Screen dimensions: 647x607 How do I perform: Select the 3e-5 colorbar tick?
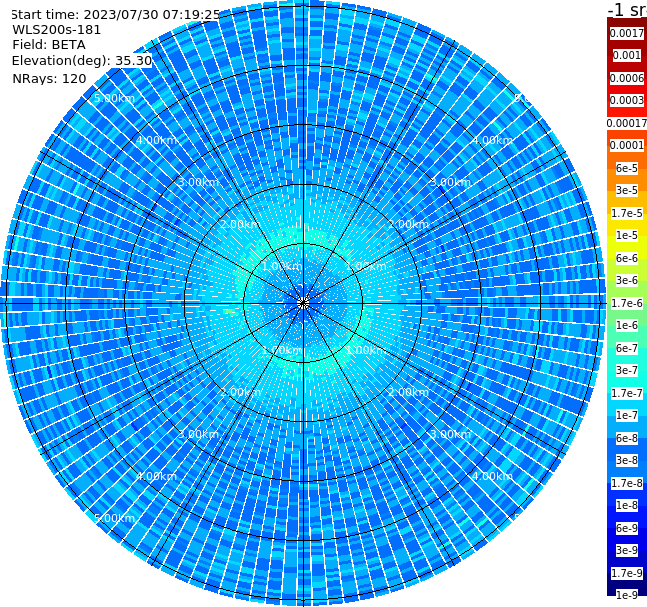click(x=627, y=190)
